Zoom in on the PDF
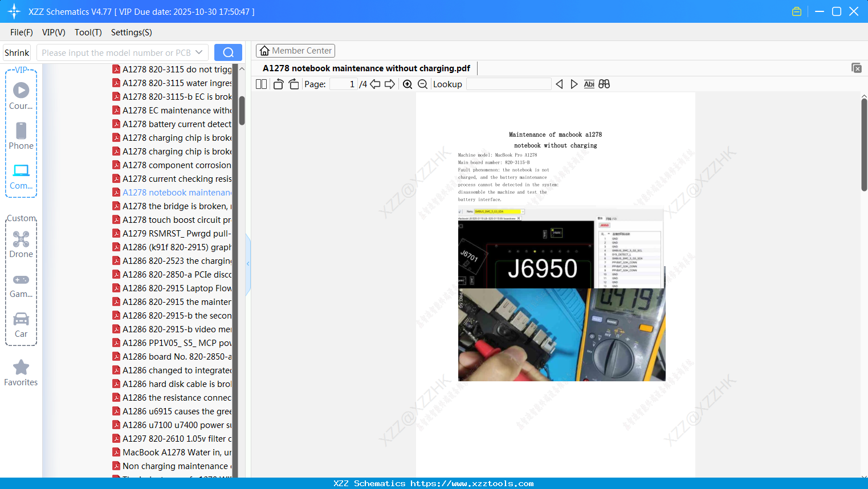The width and height of the screenshot is (868, 489). tap(407, 84)
